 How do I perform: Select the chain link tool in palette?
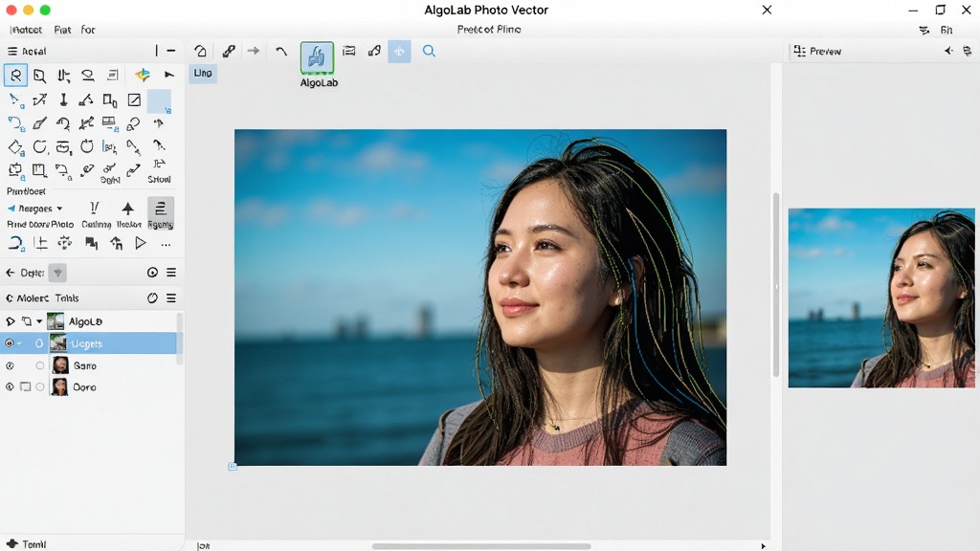[x=133, y=123]
